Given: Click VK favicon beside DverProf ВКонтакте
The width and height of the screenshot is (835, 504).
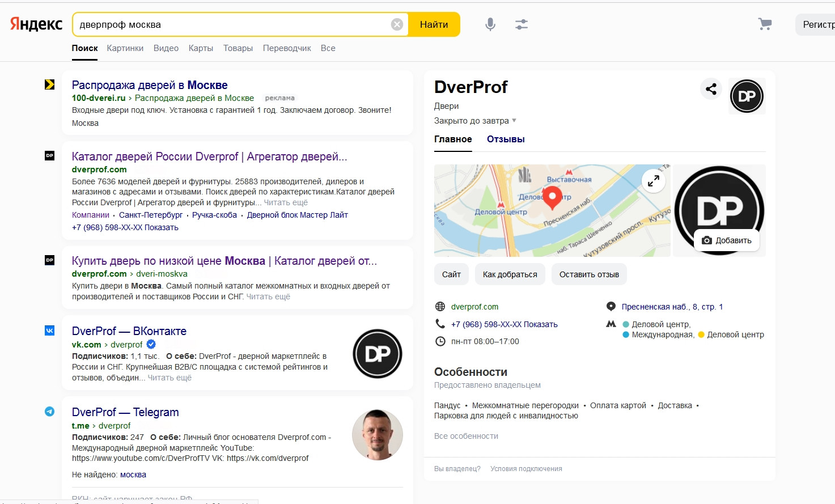Looking at the screenshot, I should tap(50, 331).
